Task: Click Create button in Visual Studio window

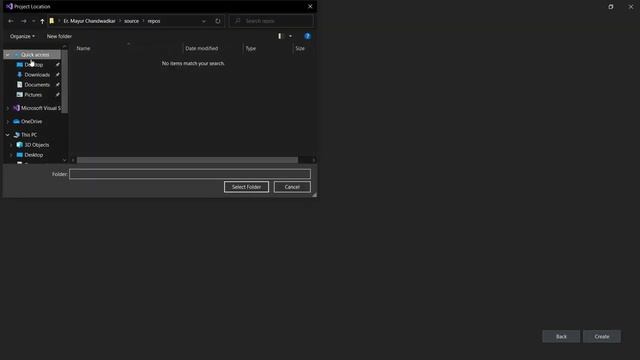Action: [602, 337]
